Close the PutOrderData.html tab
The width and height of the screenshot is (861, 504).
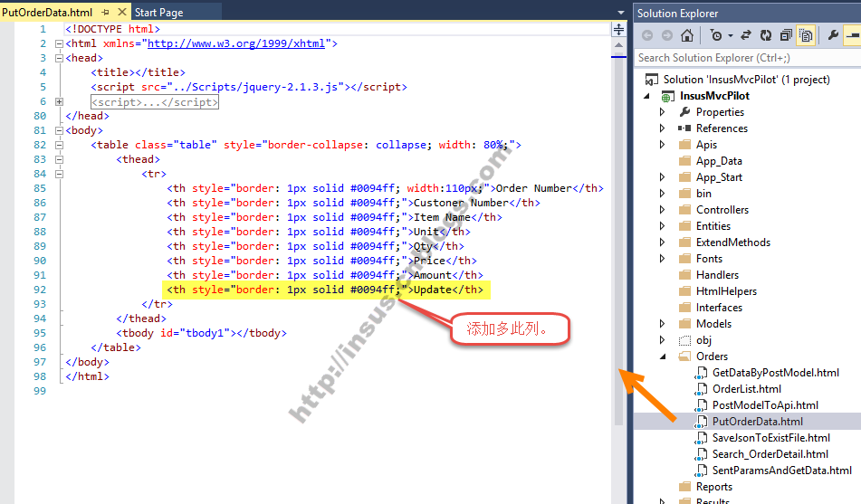pos(122,12)
